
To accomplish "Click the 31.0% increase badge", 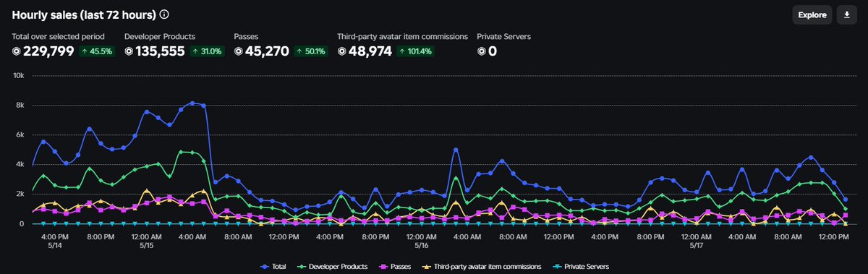I will [208, 51].
